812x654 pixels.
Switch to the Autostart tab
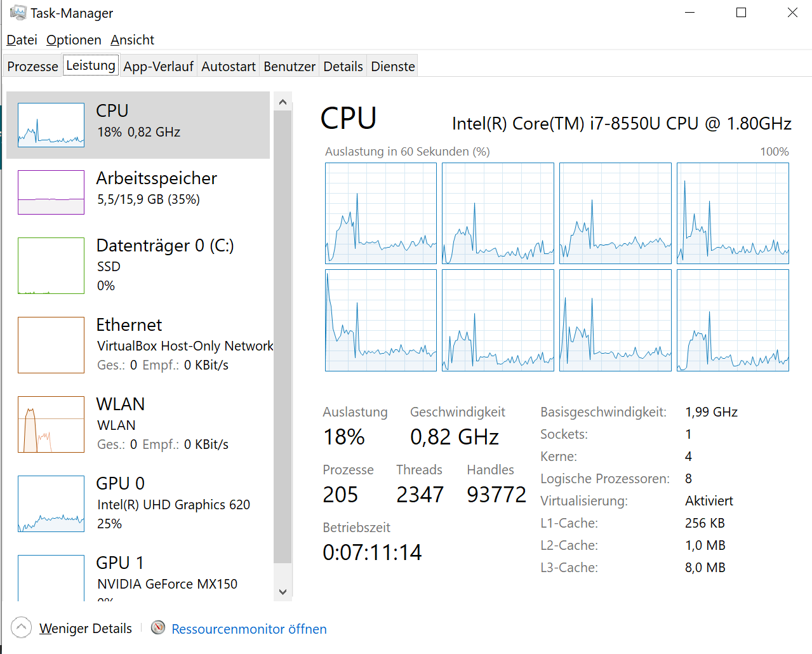pos(228,65)
